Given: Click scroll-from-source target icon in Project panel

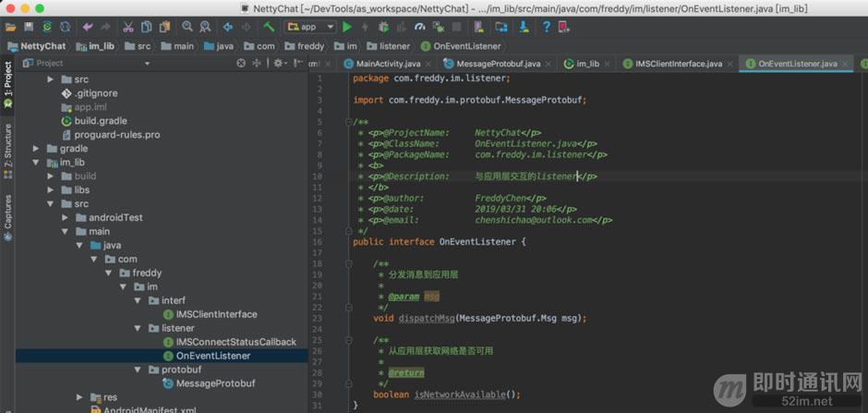Looking at the screenshot, I should (242, 63).
